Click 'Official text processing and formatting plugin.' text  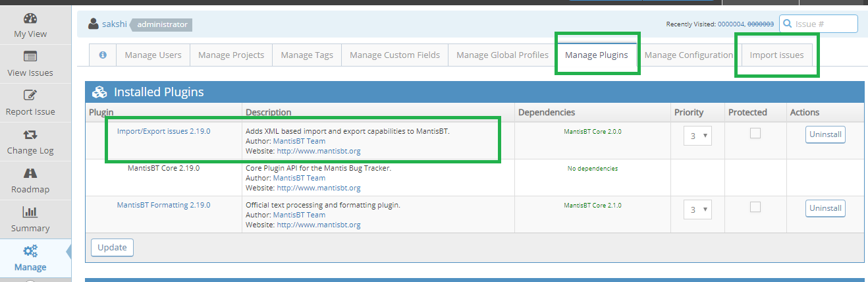pos(323,205)
